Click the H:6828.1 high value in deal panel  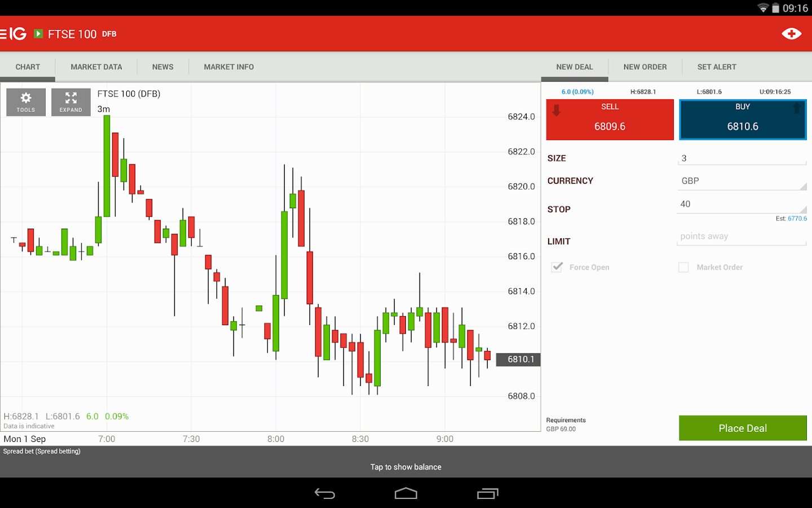point(643,91)
